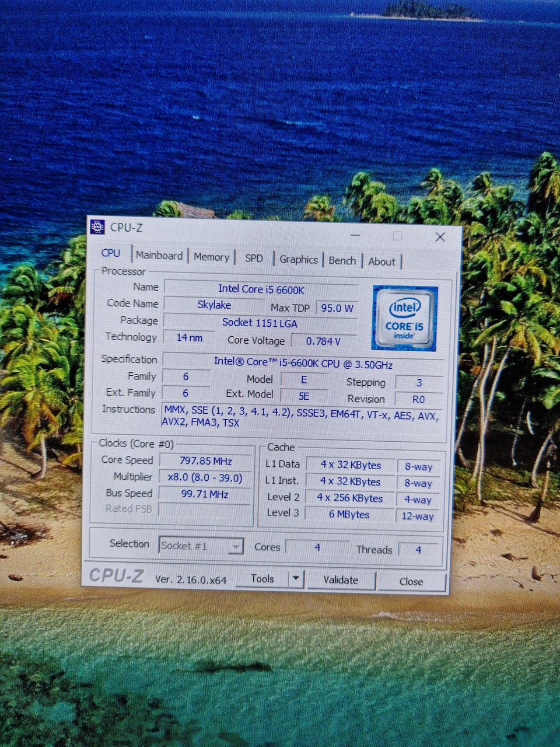Image resolution: width=560 pixels, height=747 pixels.
Task: Select the Core Speed value field
Action: click(x=206, y=461)
